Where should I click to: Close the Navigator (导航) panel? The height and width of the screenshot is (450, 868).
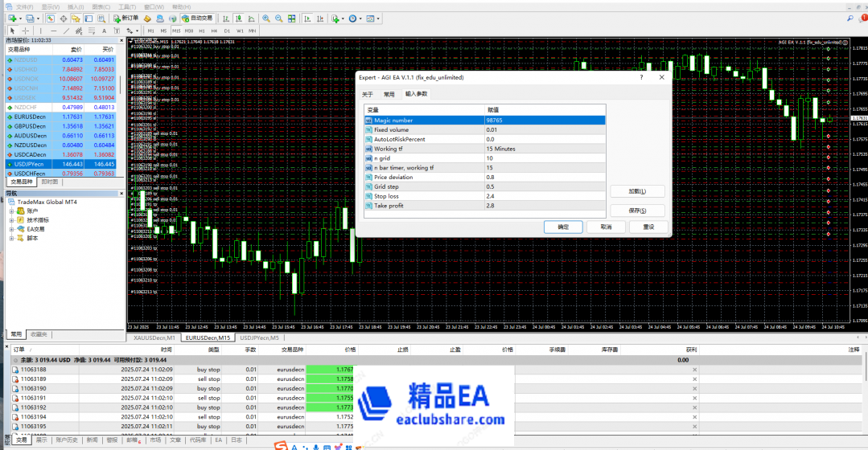[x=121, y=194]
